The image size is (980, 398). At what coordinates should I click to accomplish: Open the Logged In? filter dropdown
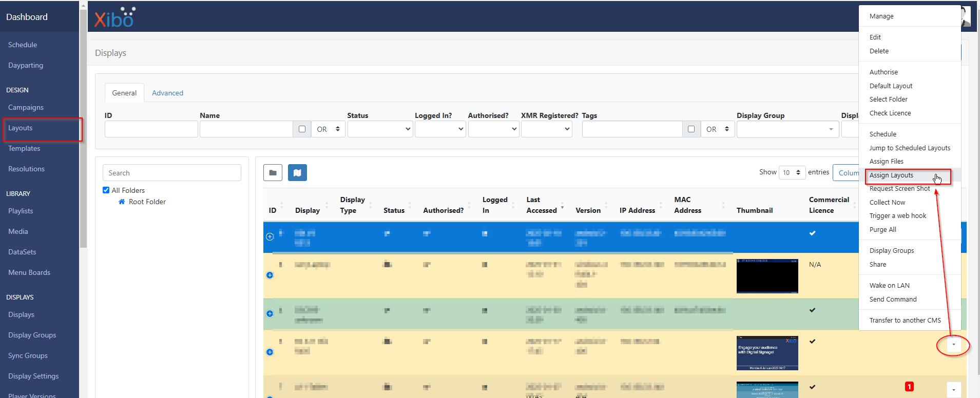click(440, 129)
